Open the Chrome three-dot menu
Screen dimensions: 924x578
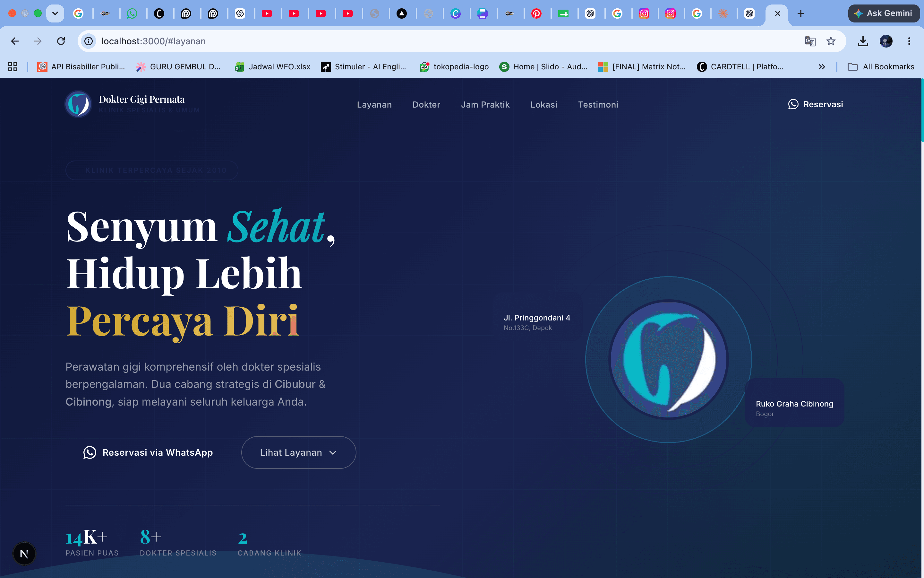click(909, 41)
